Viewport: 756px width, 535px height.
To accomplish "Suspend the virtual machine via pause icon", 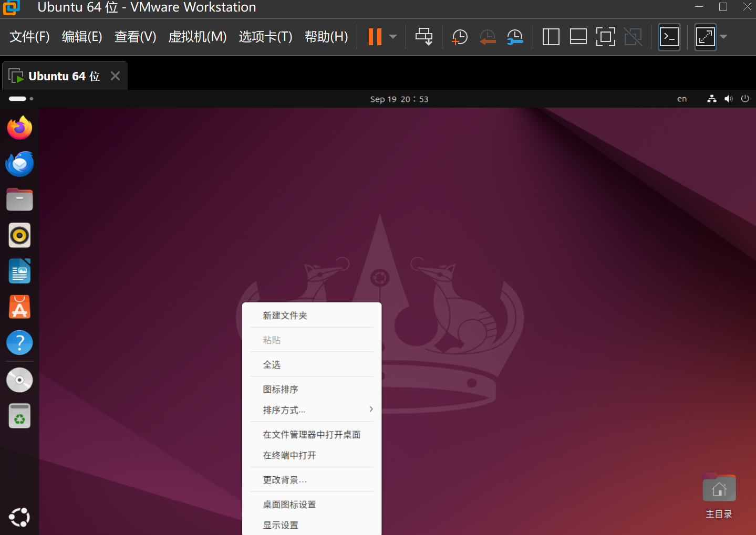I will 375,37.
